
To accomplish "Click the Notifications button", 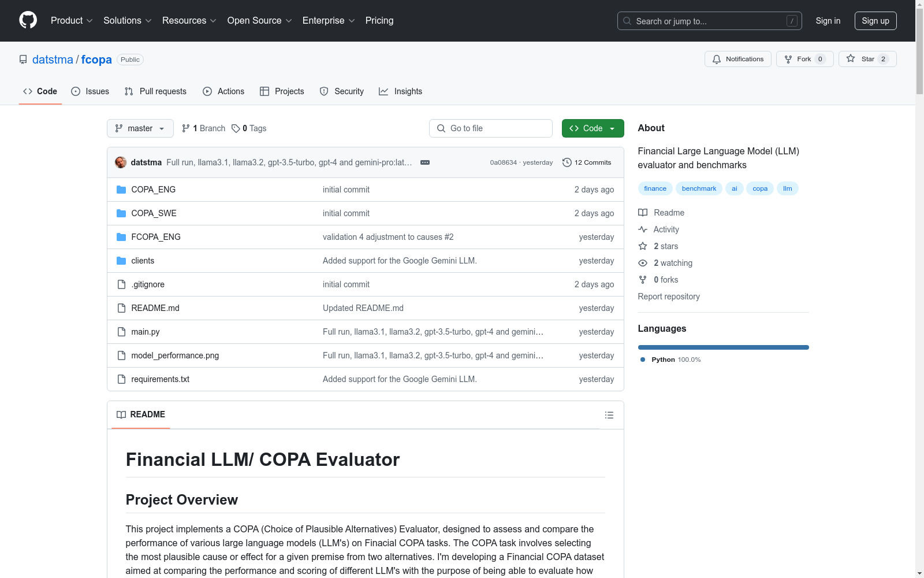I will [738, 59].
